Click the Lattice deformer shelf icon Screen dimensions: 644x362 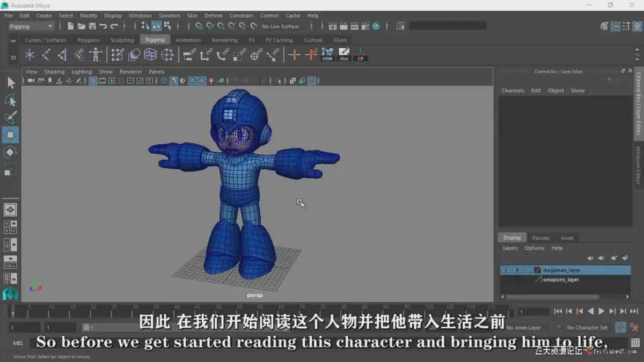pyautogui.click(x=150, y=55)
